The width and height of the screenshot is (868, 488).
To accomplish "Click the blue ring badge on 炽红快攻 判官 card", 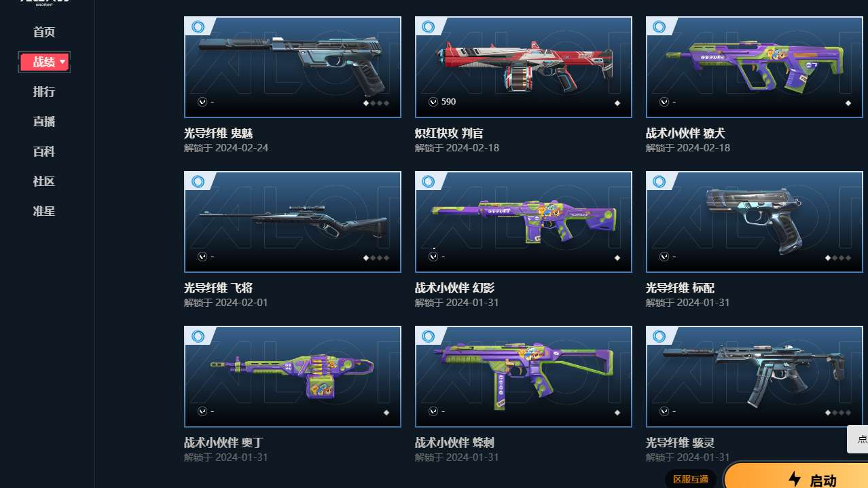I will pos(429,27).
